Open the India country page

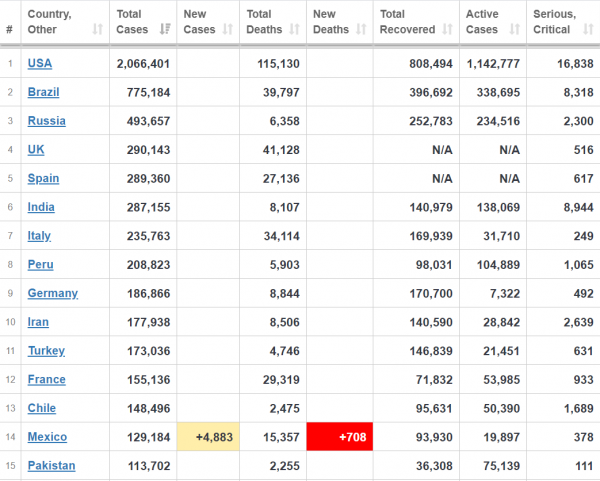(41, 207)
